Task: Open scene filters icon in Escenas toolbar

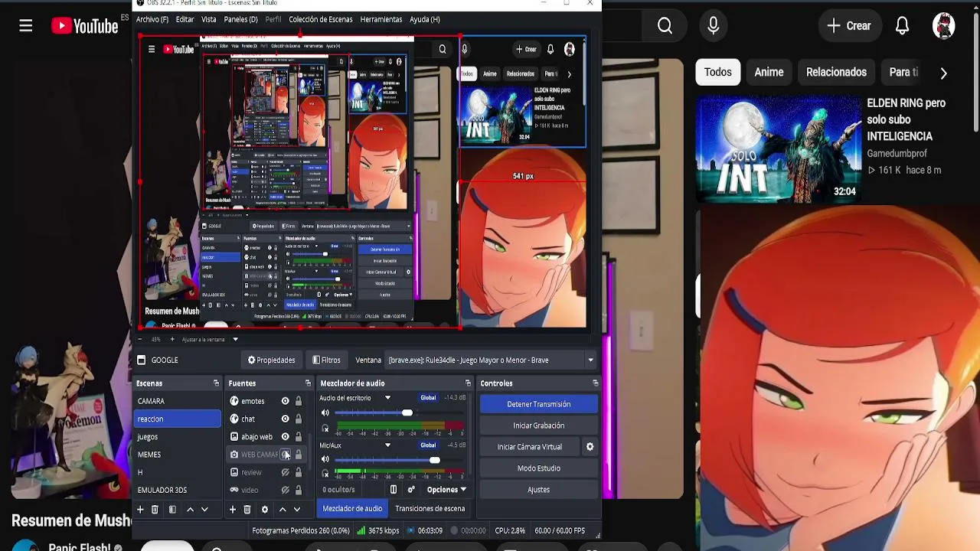Action: [172, 510]
